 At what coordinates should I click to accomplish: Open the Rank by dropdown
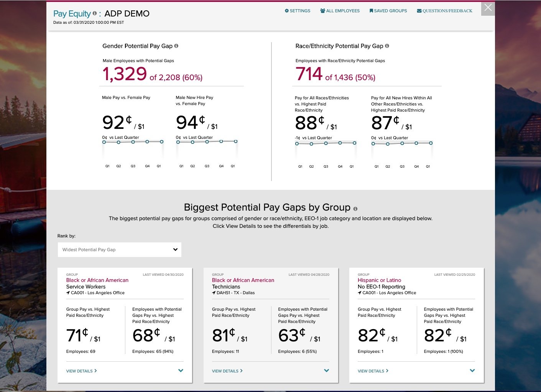(x=119, y=250)
